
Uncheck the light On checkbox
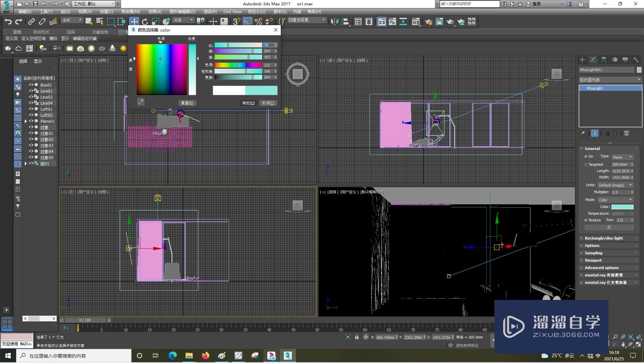point(586,157)
